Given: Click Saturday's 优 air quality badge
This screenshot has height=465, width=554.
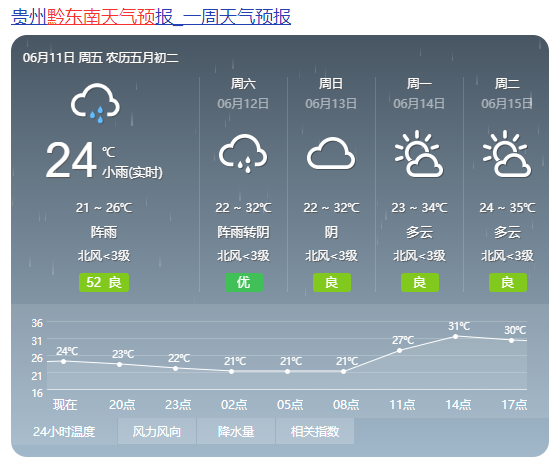Looking at the screenshot, I should click(x=244, y=282).
